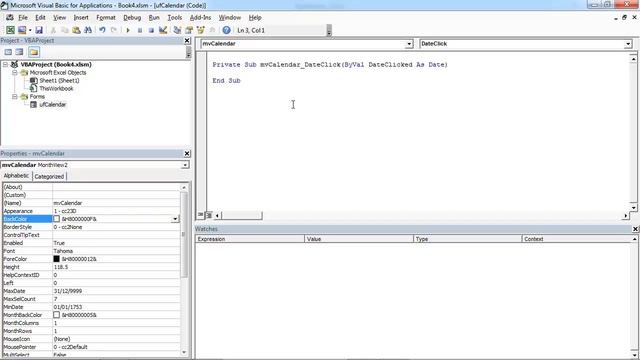Screen dimensions: 640x360
Task: Click the Insert UserForm toolbar icon
Action: [x=22, y=30]
